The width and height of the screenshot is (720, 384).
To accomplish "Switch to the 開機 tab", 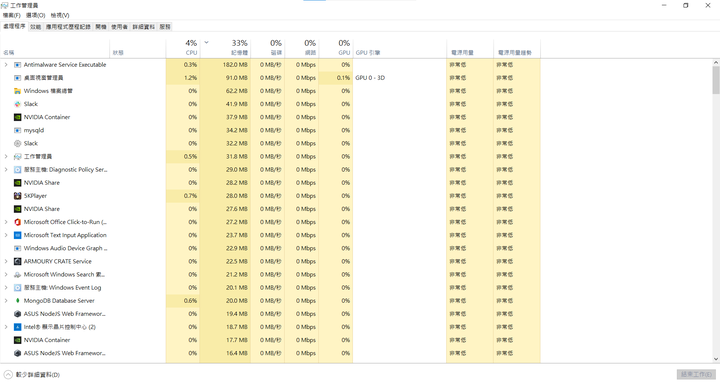I will pyautogui.click(x=101, y=27).
